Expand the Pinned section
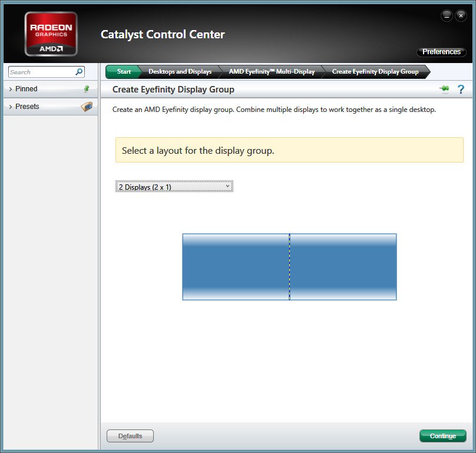The height and width of the screenshot is (453, 476). pos(27,89)
